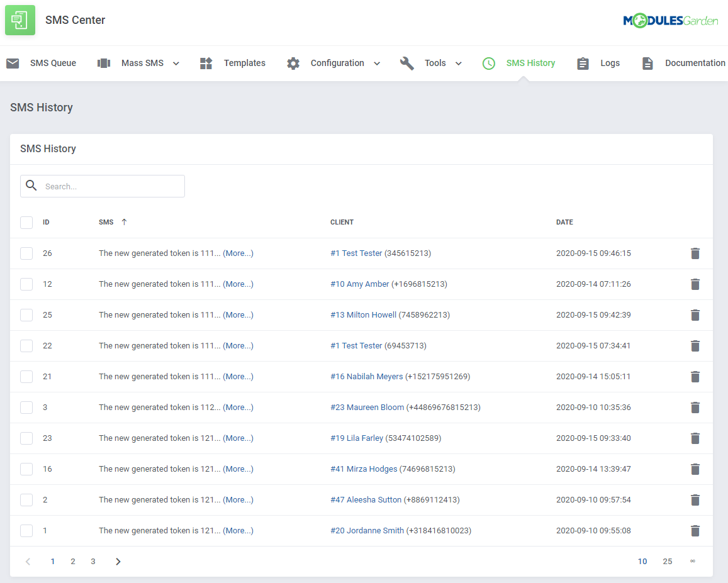The width and height of the screenshot is (728, 583).
Task: Check the box for row ID 12
Action: 26,284
